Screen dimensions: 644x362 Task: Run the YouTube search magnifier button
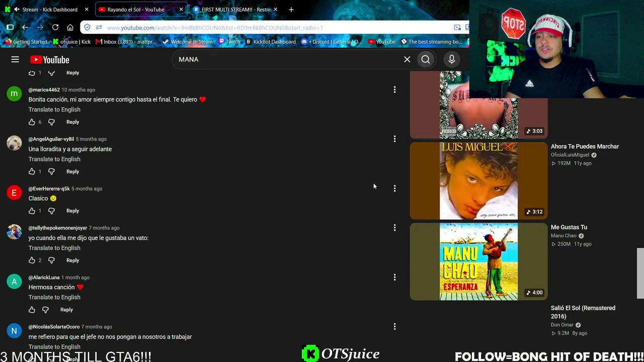[426, 59]
